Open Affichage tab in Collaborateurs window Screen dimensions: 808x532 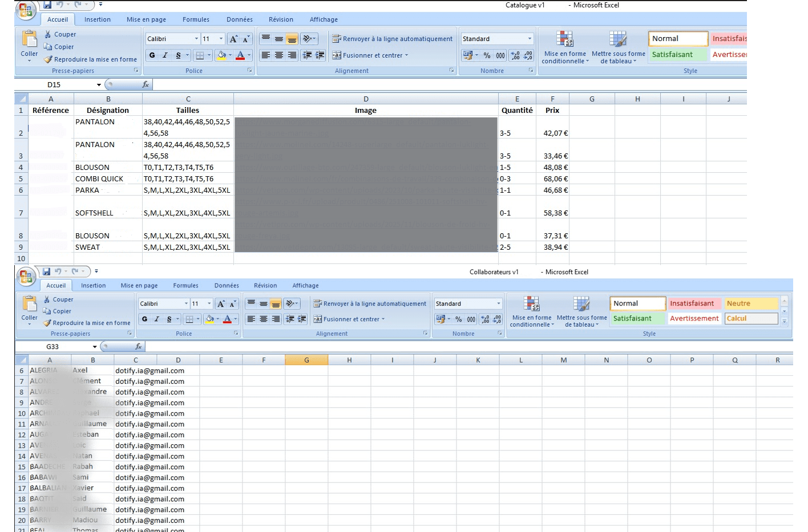(305, 286)
